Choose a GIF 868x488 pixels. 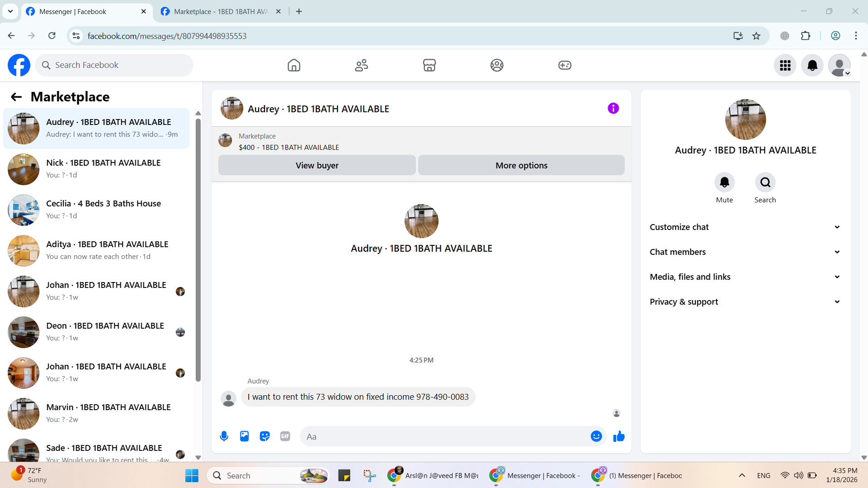285,436
